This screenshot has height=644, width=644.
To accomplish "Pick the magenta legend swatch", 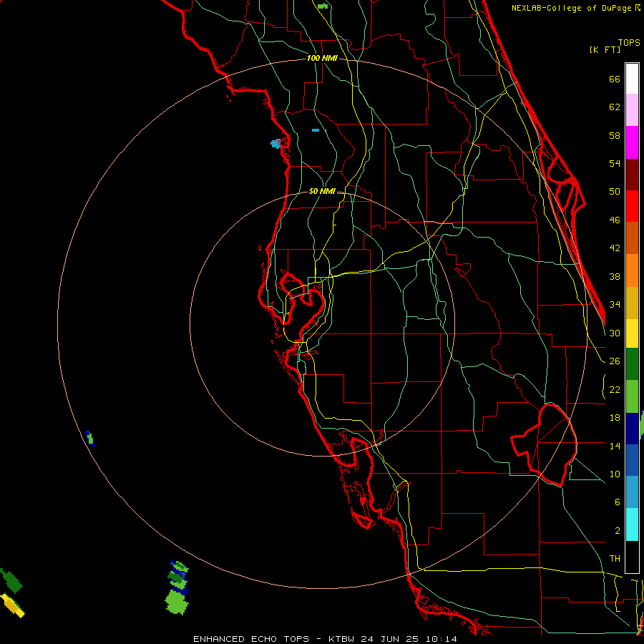I will [x=632, y=142].
